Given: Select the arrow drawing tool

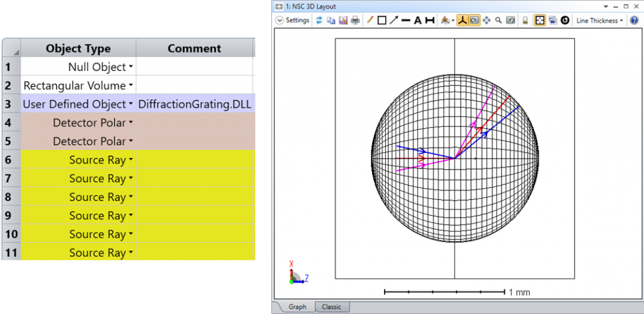Looking at the screenshot, I should [x=394, y=20].
